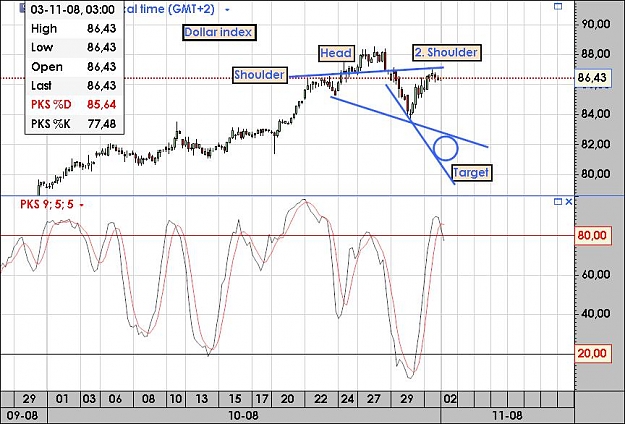
Task: Click the 90,00 price axis label
Action: pyautogui.click(x=596, y=24)
